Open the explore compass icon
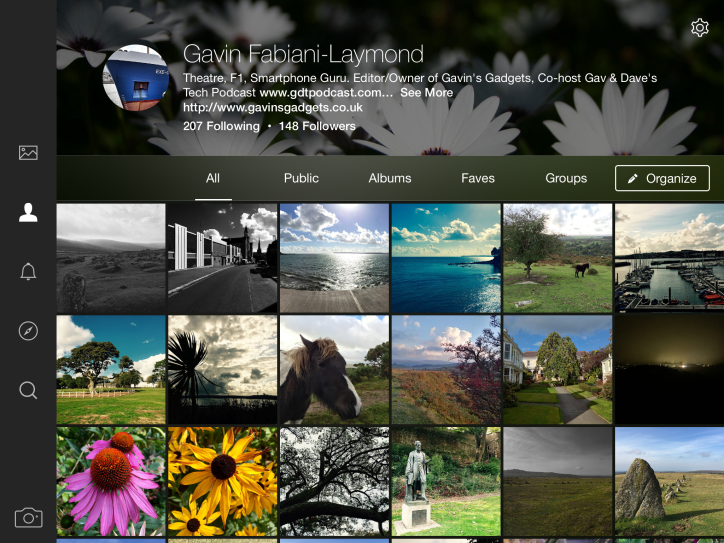 point(28,331)
